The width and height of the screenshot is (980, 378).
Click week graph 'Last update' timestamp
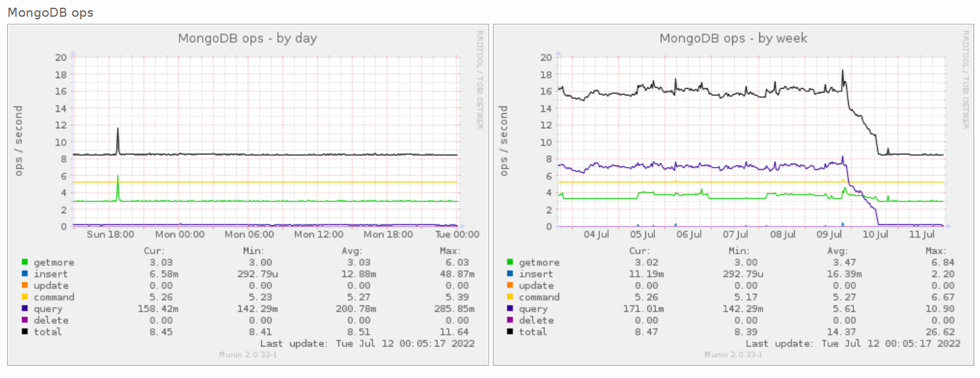click(853, 344)
